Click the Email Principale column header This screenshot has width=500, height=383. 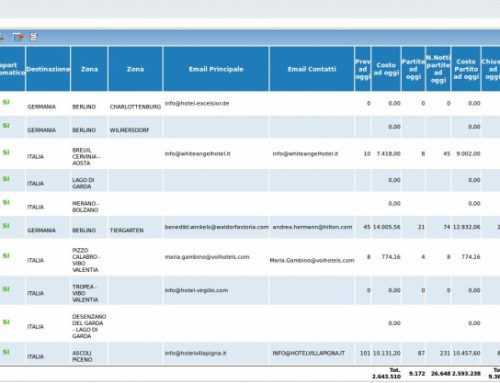[x=216, y=69]
